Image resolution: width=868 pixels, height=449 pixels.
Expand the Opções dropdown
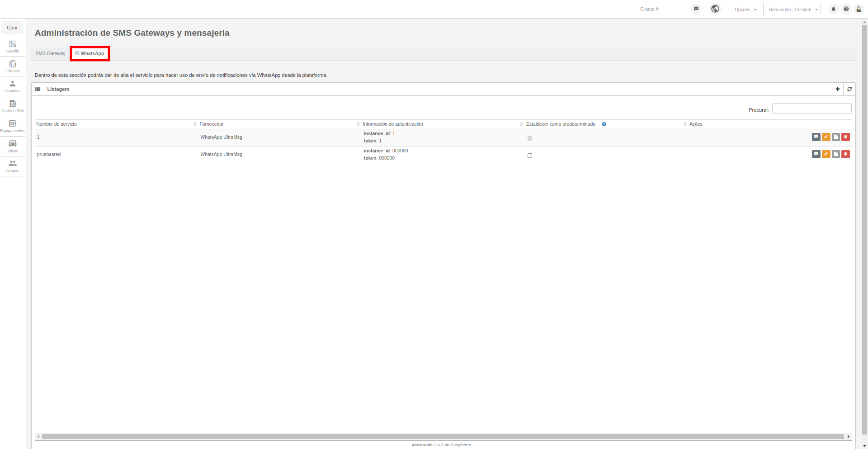pyautogui.click(x=745, y=9)
